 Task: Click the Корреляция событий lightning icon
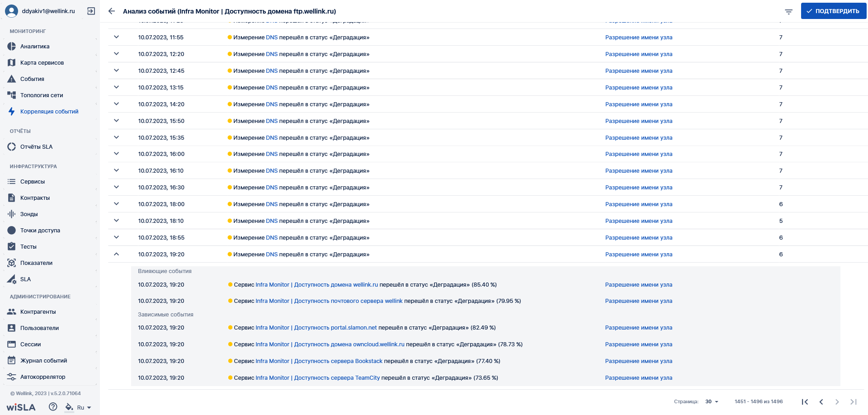[x=12, y=112]
